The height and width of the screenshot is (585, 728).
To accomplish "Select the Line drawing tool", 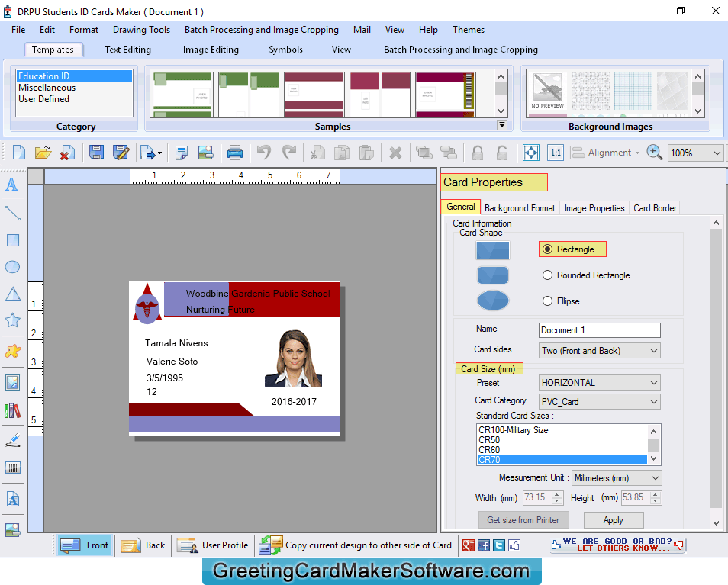I will (x=12, y=213).
